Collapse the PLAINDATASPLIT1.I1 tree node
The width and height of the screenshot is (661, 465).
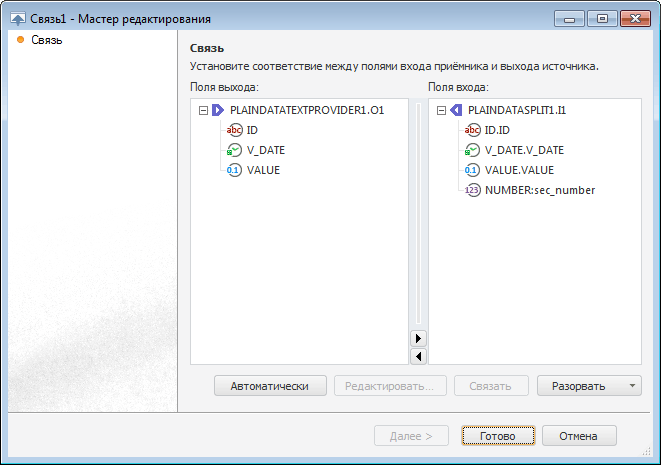(441, 110)
